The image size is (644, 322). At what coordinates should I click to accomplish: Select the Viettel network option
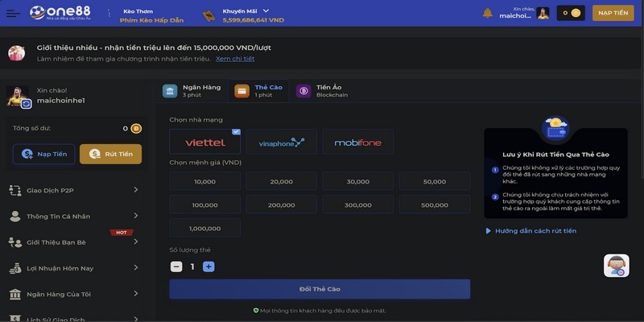pyautogui.click(x=205, y=142)
